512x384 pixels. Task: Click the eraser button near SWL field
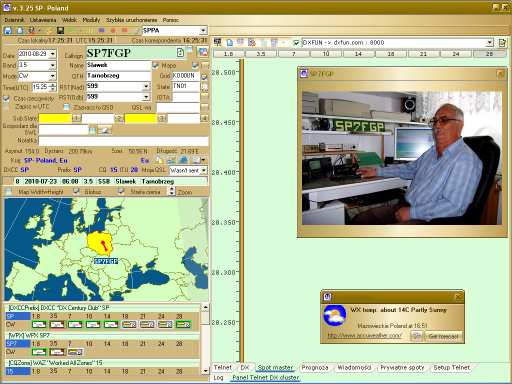105,130
